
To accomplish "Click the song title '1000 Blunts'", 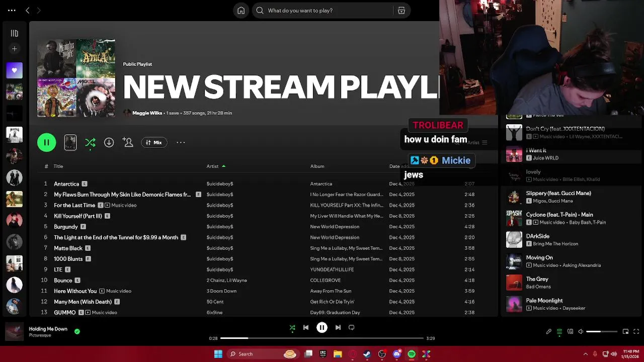I will 68,259.
